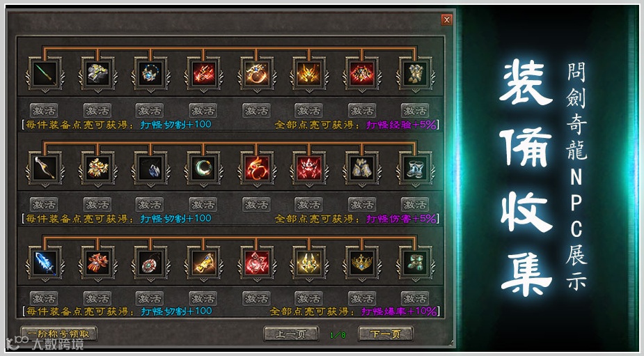Select the red mask armor icon in third row
Screen dimensions: 644x356
97,263
